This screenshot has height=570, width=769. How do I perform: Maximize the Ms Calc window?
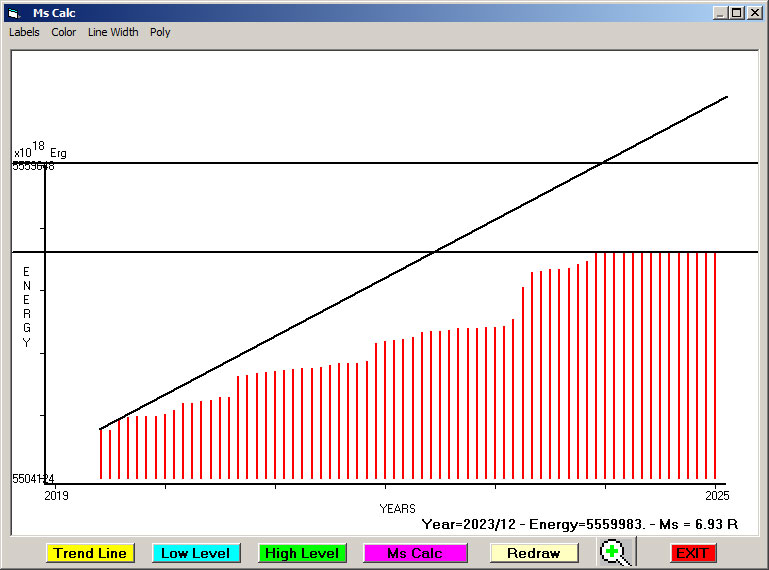(737, 13)
